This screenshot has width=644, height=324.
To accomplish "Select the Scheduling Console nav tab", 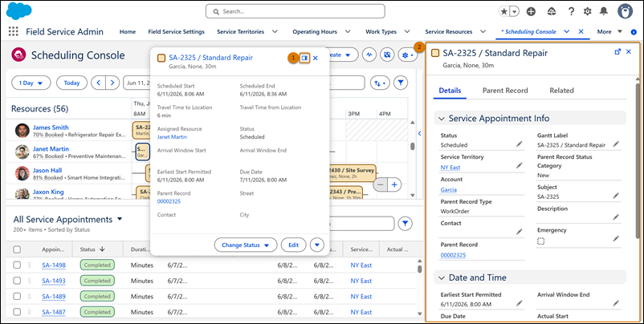I will (528, 31).
